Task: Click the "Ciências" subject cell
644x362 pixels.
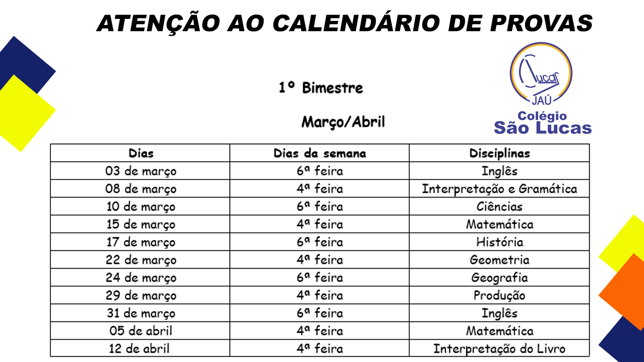Action: (x=499, y=206)
